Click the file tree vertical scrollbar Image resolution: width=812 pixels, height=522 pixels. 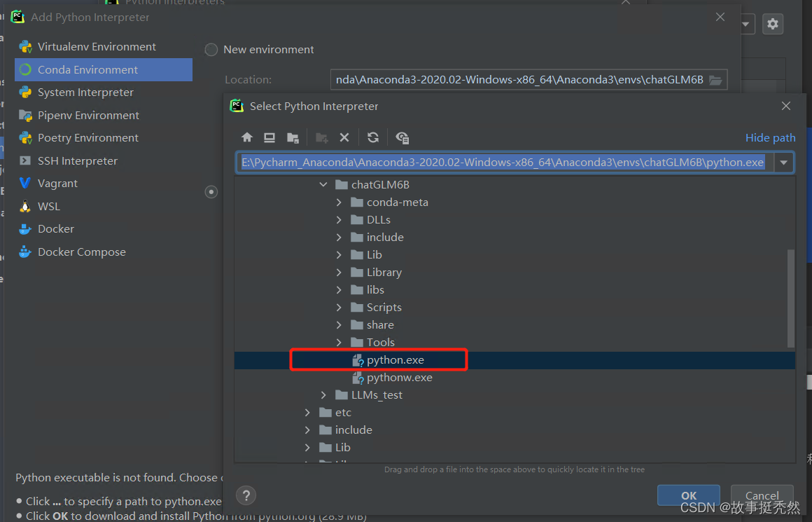(x=791, y=298)
